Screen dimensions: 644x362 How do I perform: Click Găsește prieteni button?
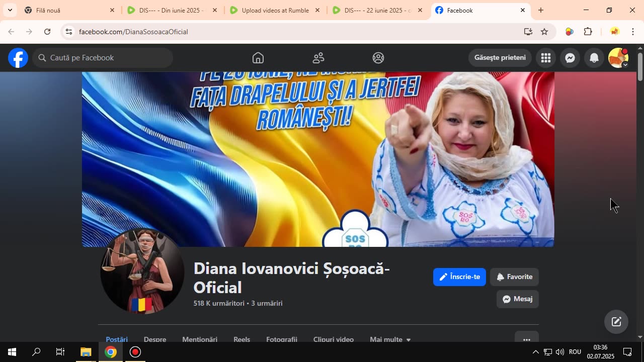pos(500,58)
